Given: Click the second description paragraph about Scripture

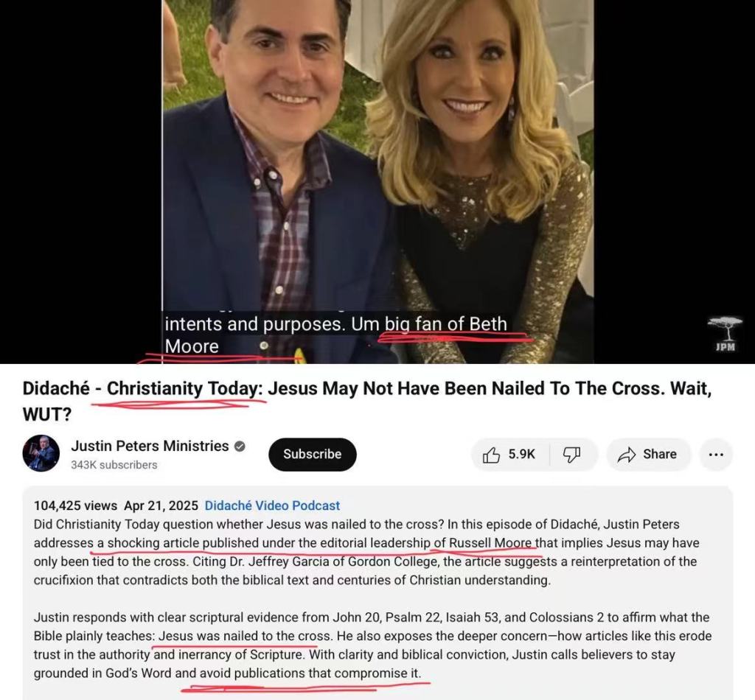Looking at the screenshot, I should coord(372,645).
